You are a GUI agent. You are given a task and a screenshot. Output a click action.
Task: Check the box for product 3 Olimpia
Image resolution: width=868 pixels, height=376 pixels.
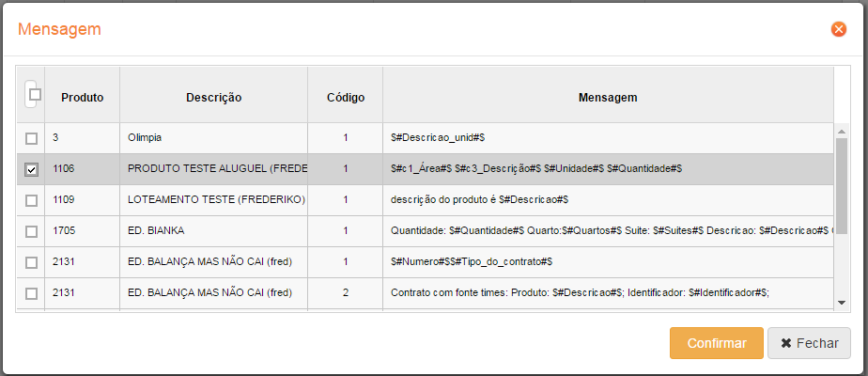(x=31, y=138)
